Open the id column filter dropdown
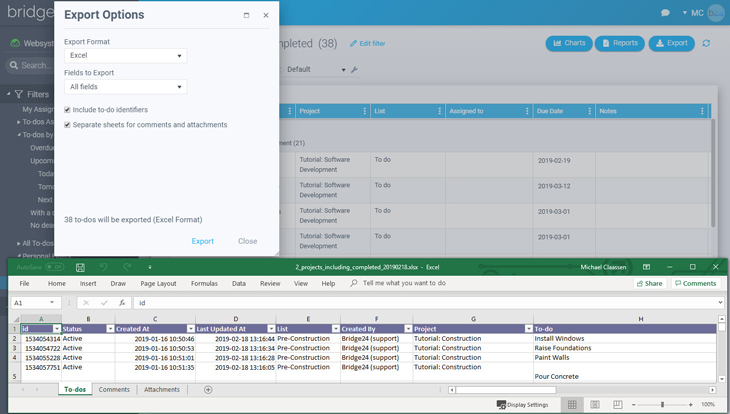The image size is (730, 414). click(x=57, y=329)
